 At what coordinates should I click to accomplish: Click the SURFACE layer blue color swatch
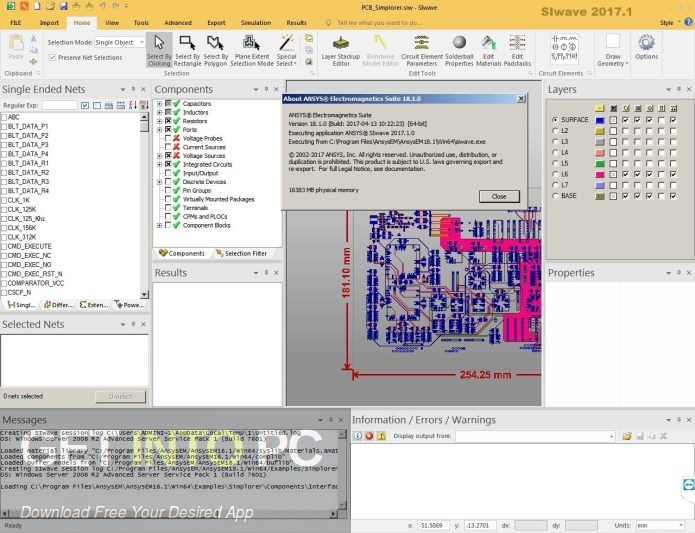tap(600, 120)
